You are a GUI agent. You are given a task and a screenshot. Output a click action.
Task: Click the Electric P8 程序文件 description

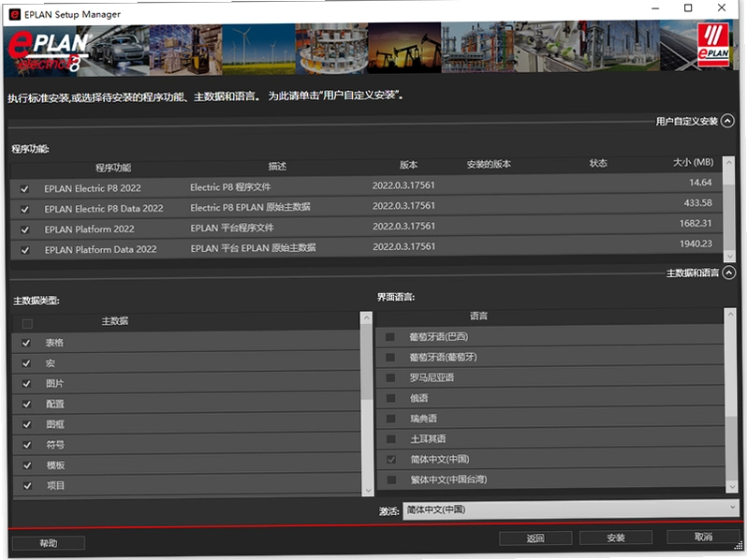(x=230, y=187)
